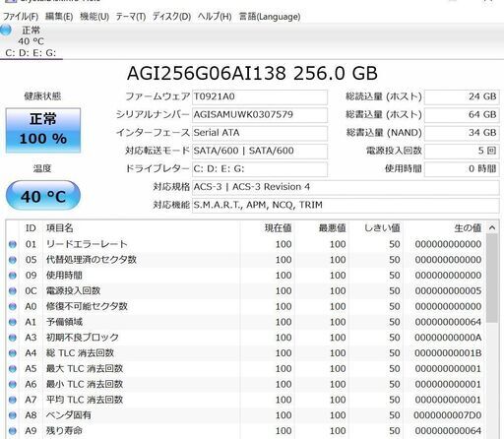Screen dimensions: 504x439
Task: Click raw value 00000000000A
Action: 448,338
